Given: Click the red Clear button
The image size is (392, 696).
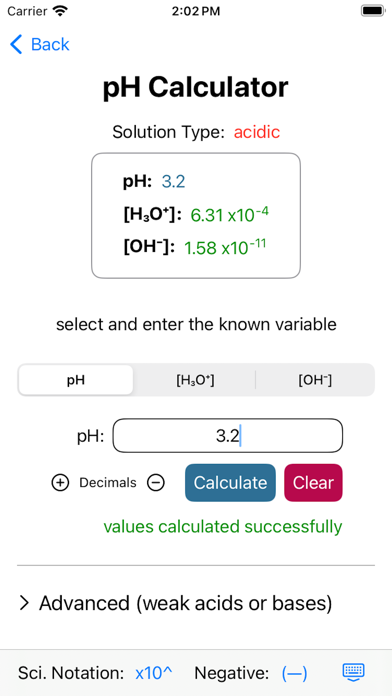Looking at the screenshot, I should [x=313, y=482].
